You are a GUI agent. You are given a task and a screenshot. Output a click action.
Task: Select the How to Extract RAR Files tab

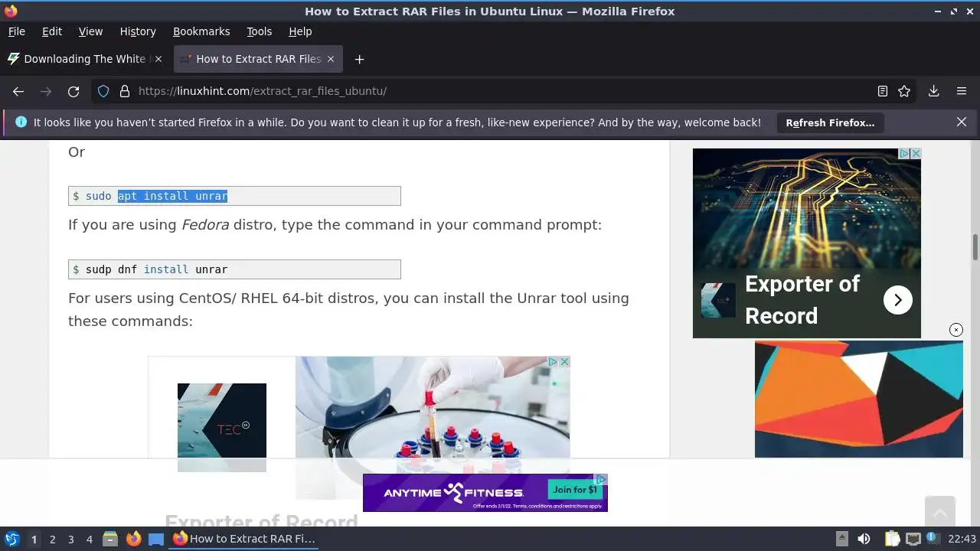[x=258, y=59]
